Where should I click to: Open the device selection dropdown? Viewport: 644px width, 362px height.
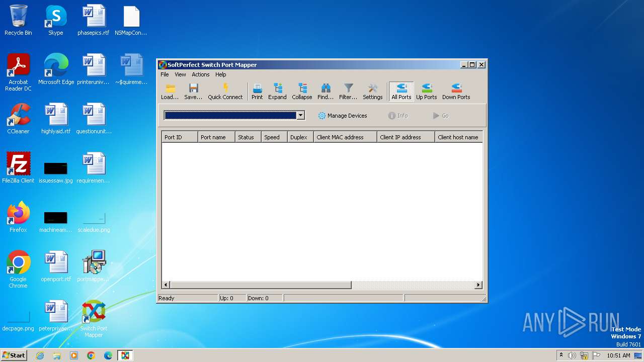[300, 116]
